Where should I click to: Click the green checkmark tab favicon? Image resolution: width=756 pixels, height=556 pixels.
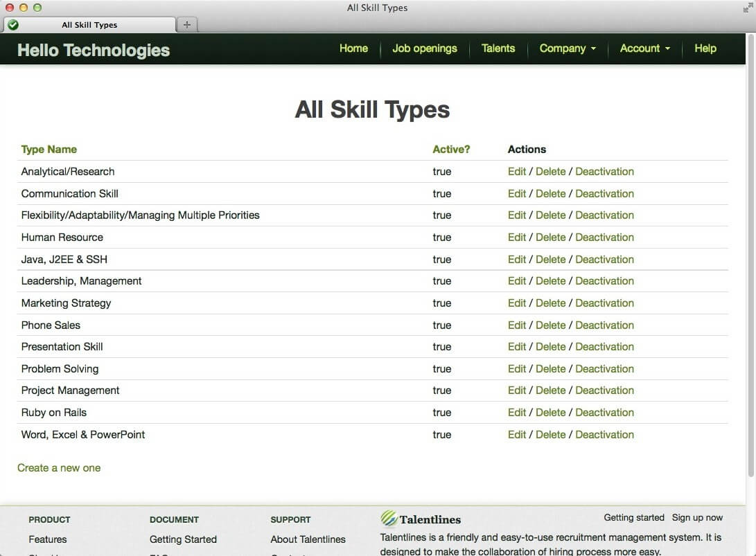pos(13,24)
